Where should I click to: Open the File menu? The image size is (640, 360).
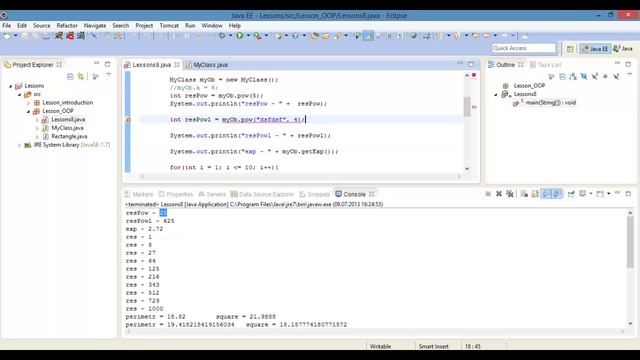coord(7,25)
